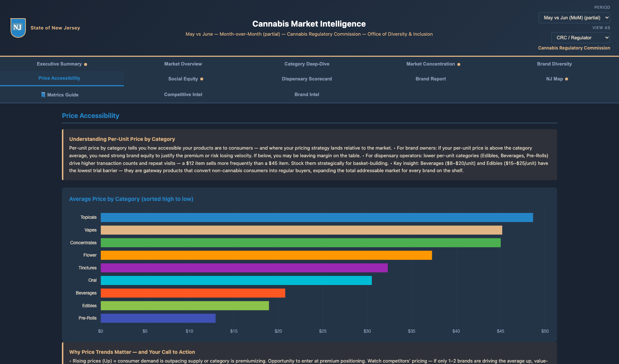Select the Brand Diversity tab

click(x=555, y=64)
